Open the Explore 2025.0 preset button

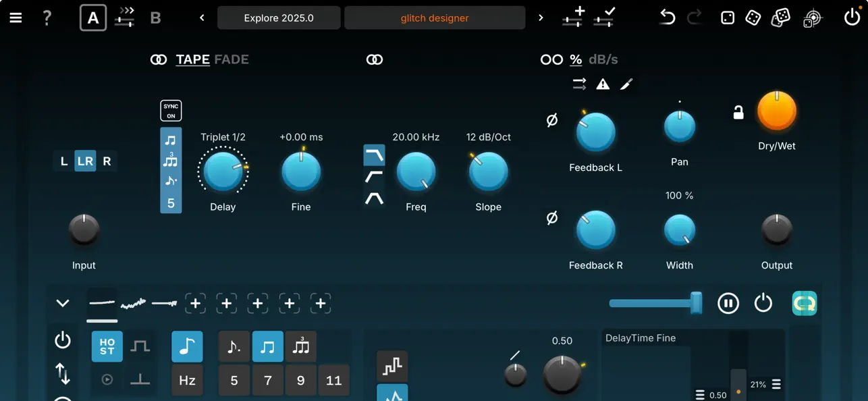(x=278, y=18)
